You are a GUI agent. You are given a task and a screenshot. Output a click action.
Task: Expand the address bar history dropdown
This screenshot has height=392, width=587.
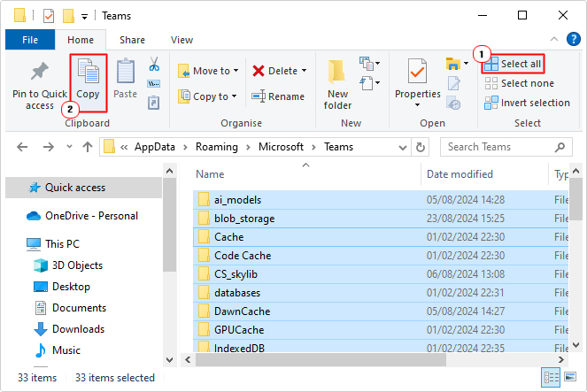click(x=403, y=148)
